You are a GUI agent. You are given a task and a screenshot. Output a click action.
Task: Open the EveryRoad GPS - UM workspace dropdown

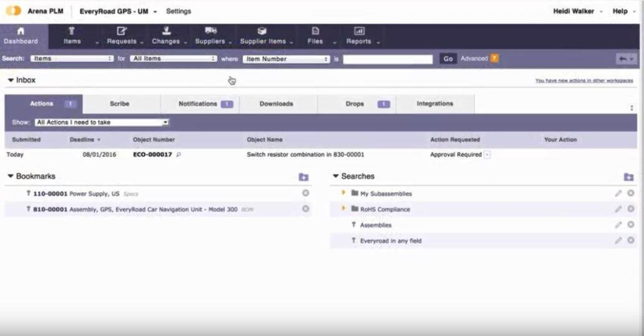click(118, 12)
